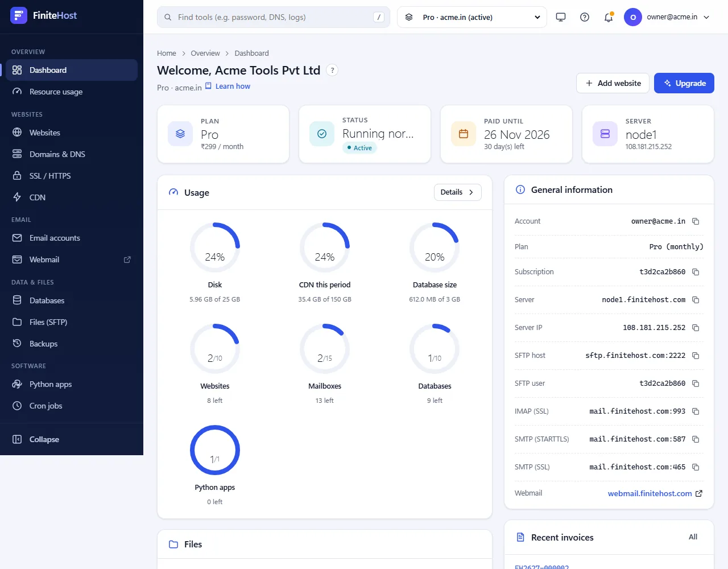This screenshot has width=728, height=569.
Task: Open the help question mark icon in top bar
Action: (585, 17)
